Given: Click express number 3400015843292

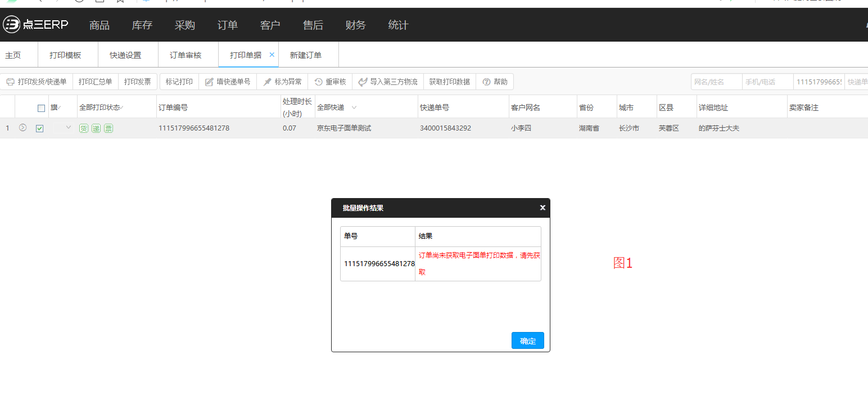Looking at the screenshot, I should 445,128.
